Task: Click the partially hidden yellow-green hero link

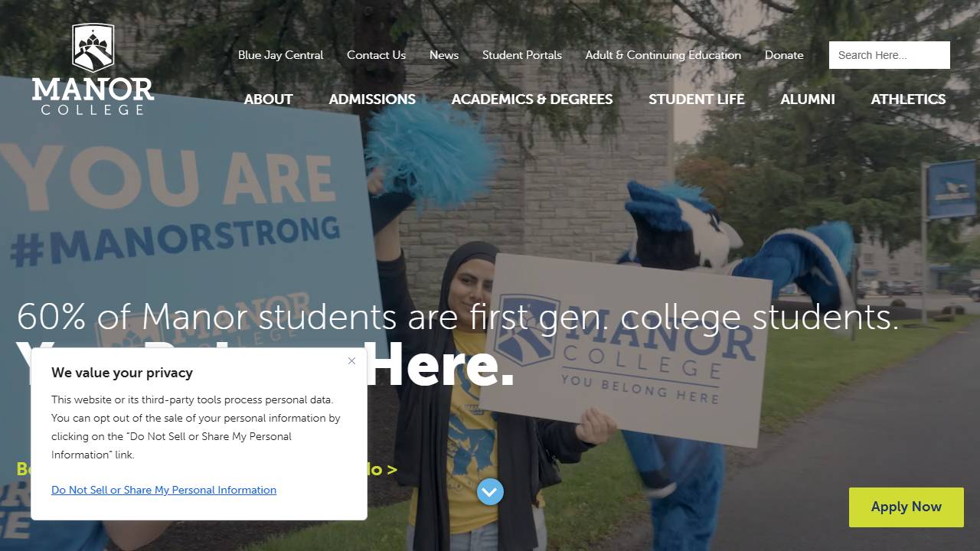Action: [381, 469]
